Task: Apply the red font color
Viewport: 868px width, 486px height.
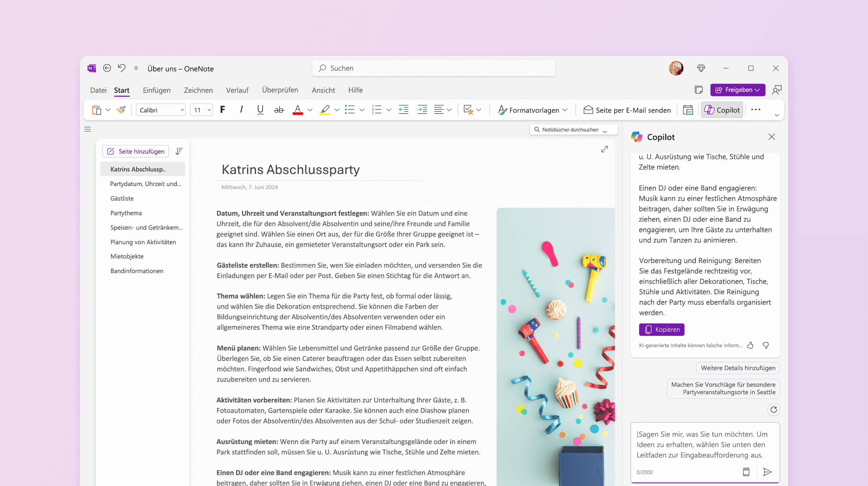Action: click(298, 110)
